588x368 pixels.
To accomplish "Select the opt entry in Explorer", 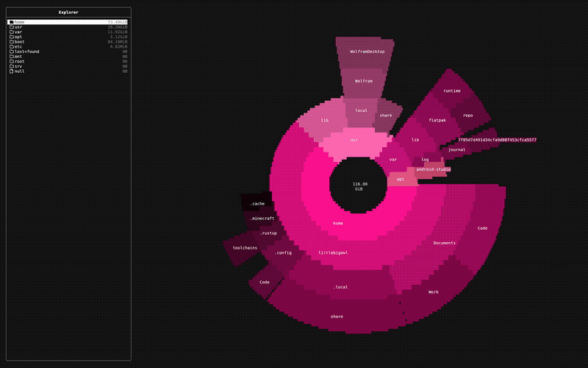I will pos(17,37).
